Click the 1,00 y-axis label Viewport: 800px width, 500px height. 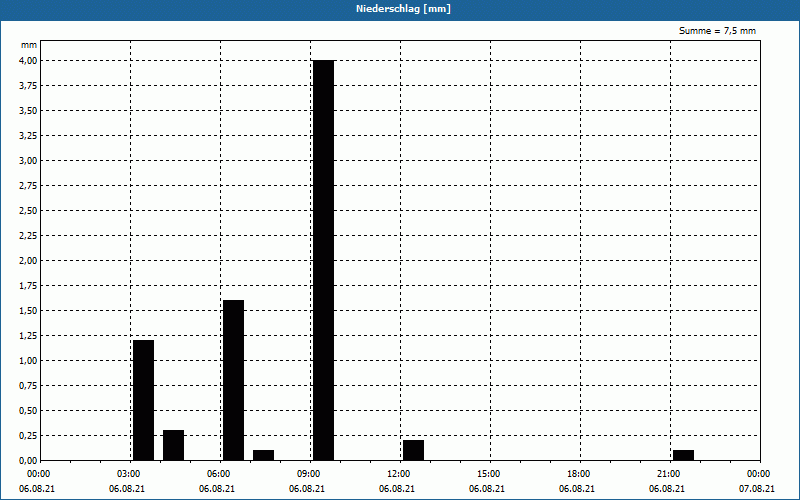pos(28,360)
